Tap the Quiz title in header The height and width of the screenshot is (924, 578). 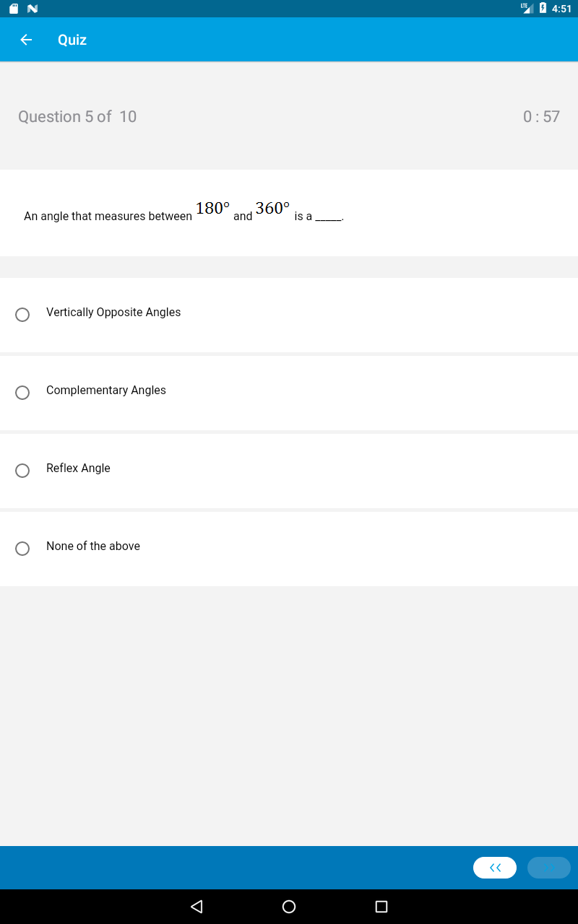[x=72, y=40]
